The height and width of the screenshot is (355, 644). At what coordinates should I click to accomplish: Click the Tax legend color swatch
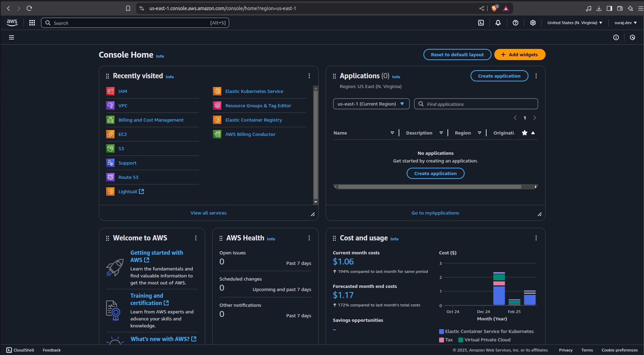click(442, 340)
